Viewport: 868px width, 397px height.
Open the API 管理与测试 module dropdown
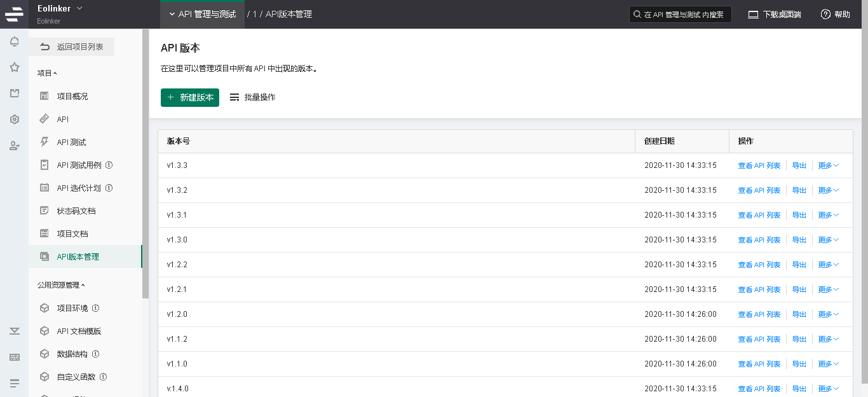[x=202, y=14]
